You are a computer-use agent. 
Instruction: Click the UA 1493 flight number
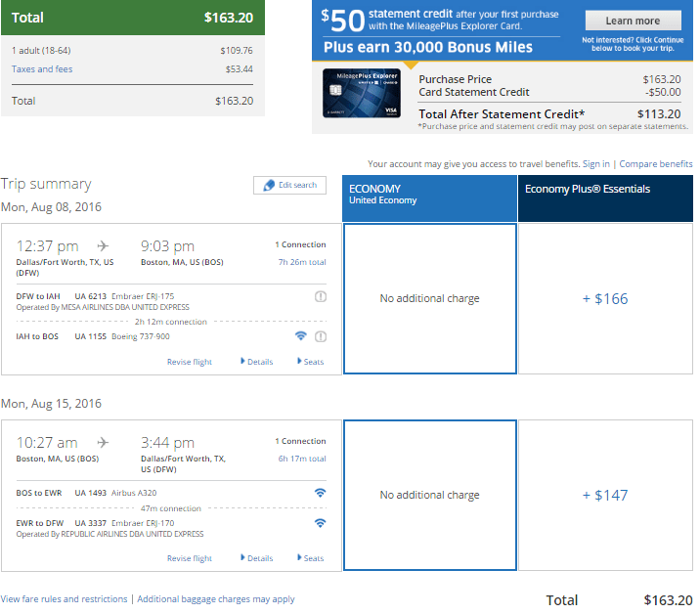point(91,493)
